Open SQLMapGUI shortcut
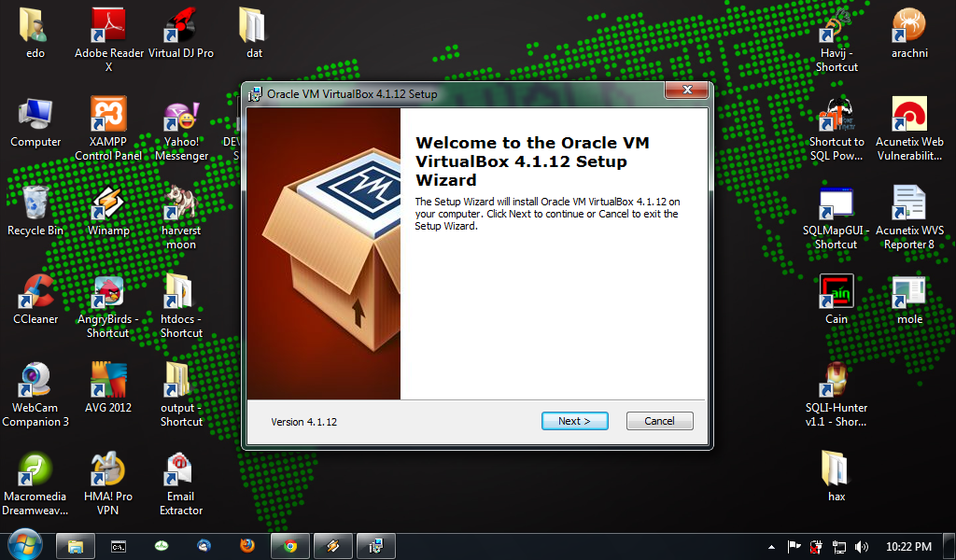The width and height of the screenshot is (956, 560). click(x=836, y=218)
